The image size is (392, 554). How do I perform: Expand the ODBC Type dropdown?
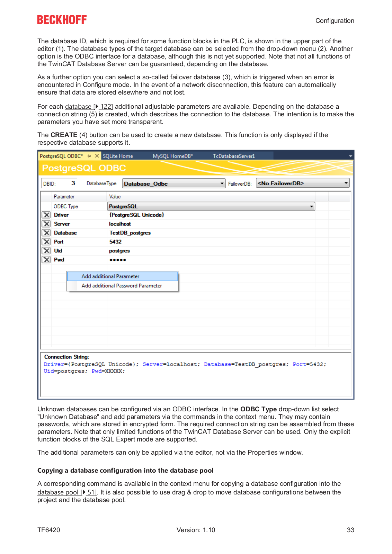coord(211,206)
